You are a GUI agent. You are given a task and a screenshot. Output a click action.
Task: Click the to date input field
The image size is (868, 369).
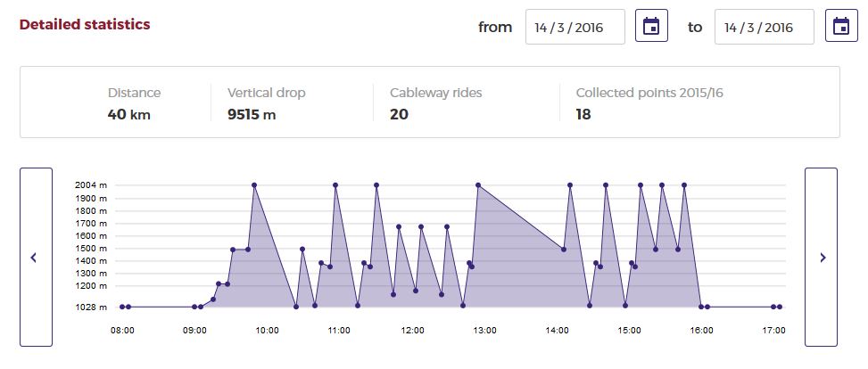click(x=765, y=27)
